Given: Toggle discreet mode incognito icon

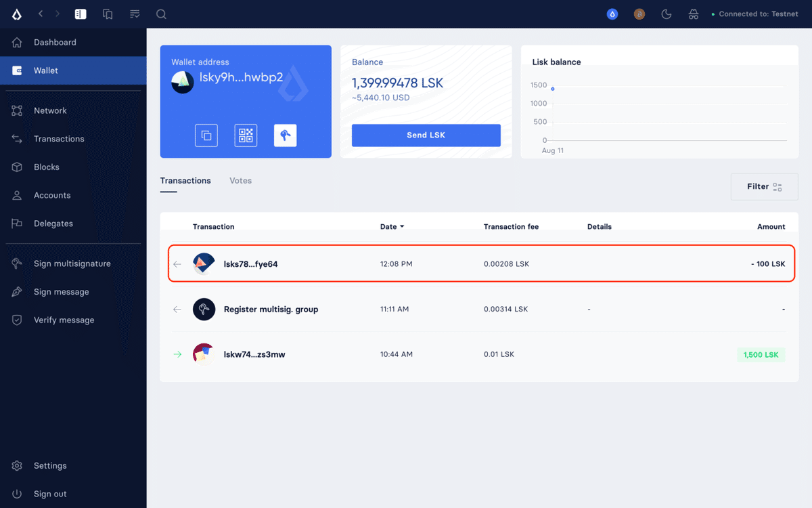Looking at the screenshot, I should [x=693, y=14].
